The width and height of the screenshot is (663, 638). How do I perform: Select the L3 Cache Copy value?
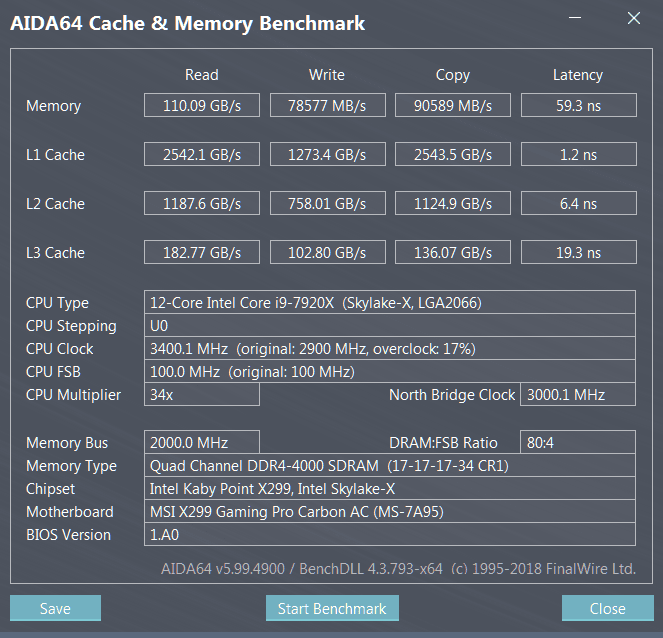[x=453, y=253]
